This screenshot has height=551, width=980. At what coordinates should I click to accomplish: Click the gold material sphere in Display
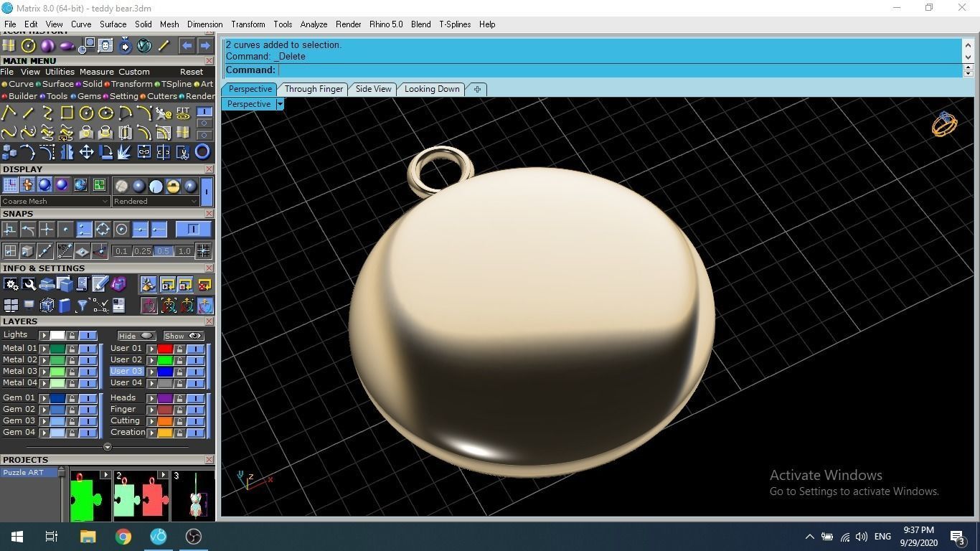[x=173, y=186]
